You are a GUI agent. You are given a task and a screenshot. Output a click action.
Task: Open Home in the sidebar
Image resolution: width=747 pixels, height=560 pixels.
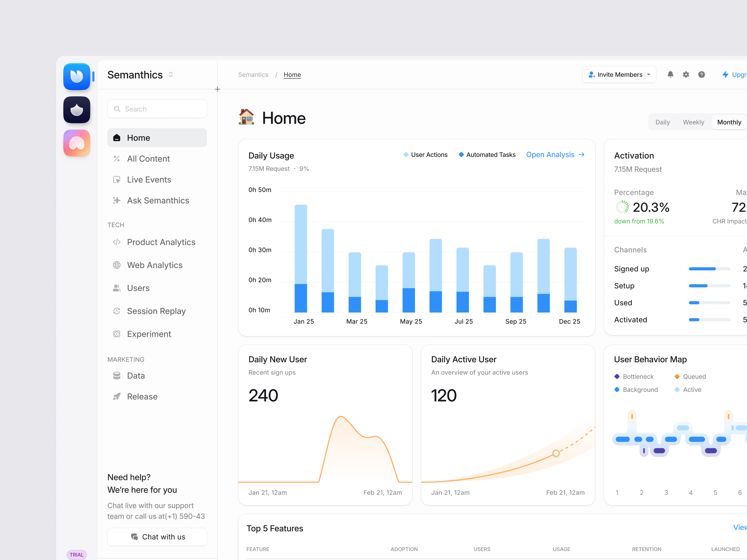(x=157, y=138)
